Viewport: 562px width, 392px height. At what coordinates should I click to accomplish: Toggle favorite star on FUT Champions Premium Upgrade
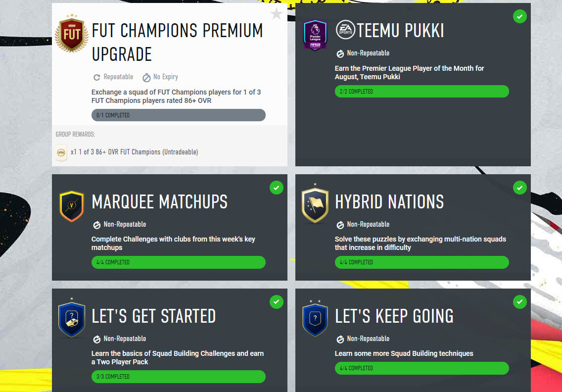pos(277,14)
